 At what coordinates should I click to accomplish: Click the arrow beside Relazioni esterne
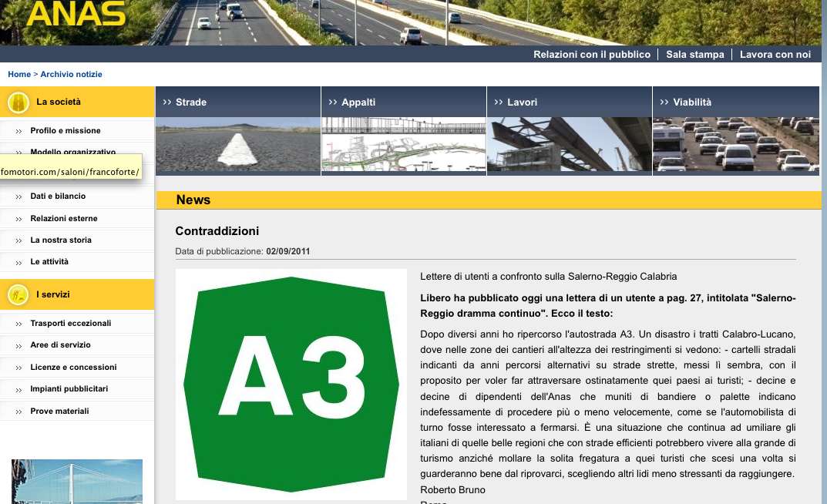point(19,219)
